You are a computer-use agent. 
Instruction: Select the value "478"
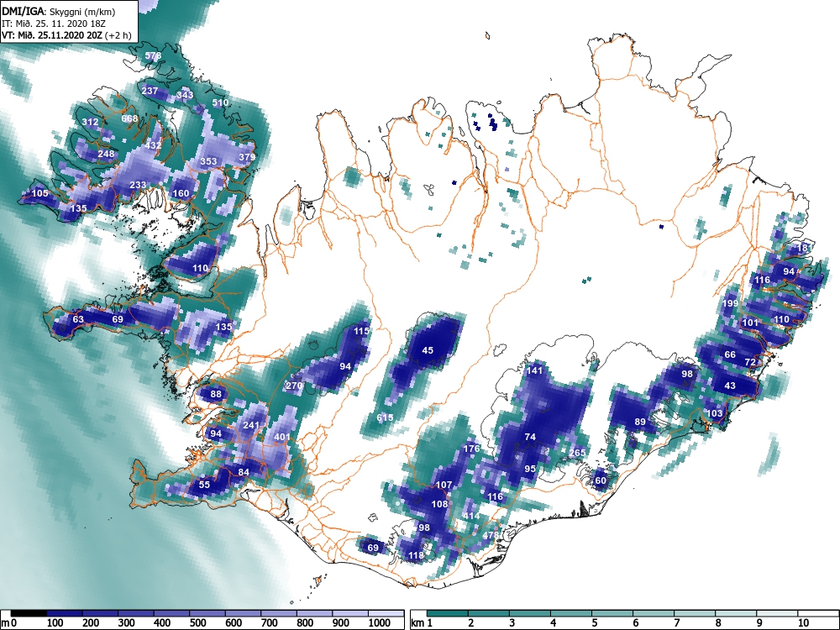pos(491,535)
